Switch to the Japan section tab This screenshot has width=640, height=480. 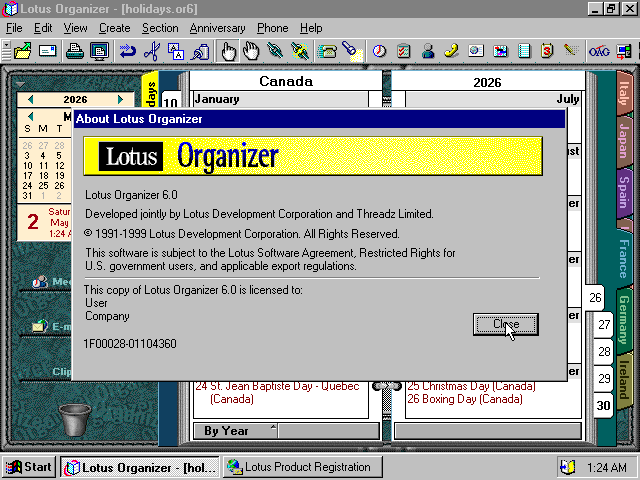[x=624, y=141]
